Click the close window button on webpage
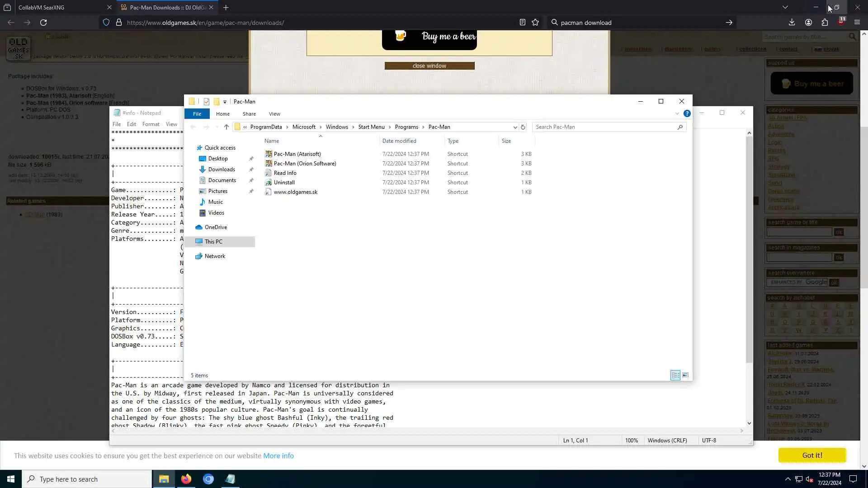Screen dimensions: 868x488 point(429,66)
